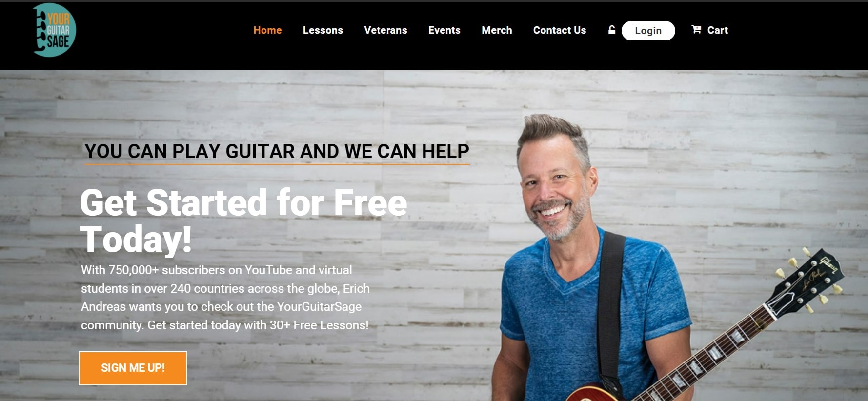Click the shopping cart icon
Viewport: 868px width, 401px height.
point(696,30)
